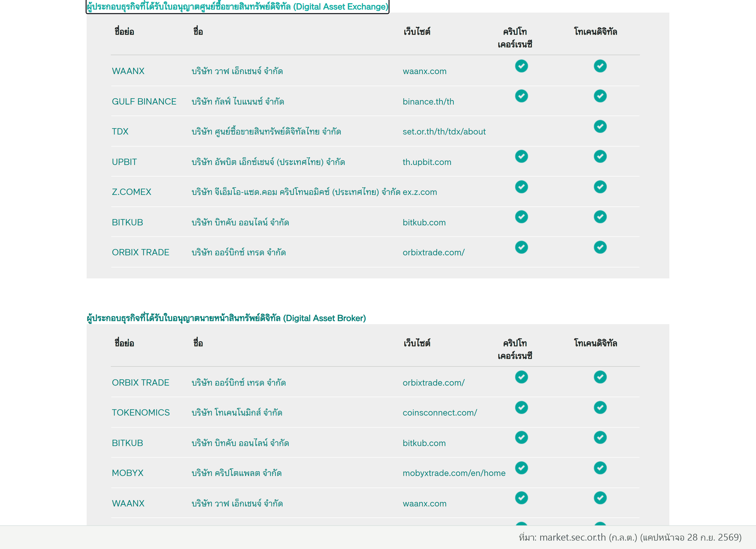756x549 pixels.
Task: Open ex.z.com website link
Action: click(x=420, y=192)
